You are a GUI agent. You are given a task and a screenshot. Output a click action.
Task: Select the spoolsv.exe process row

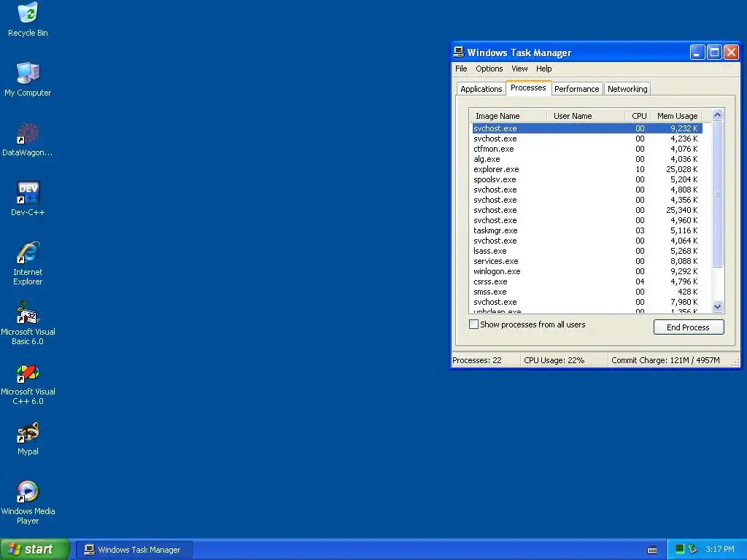(x=587, y=179)
